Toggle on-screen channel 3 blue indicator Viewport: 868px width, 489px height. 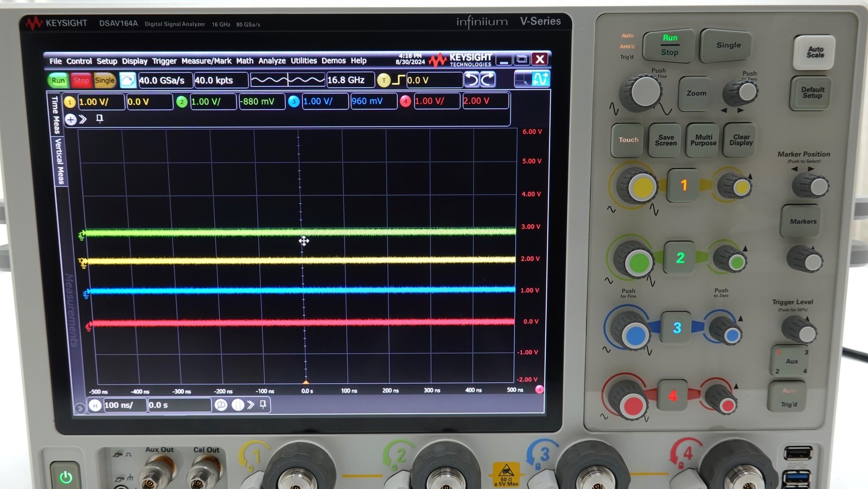point(294,101)
